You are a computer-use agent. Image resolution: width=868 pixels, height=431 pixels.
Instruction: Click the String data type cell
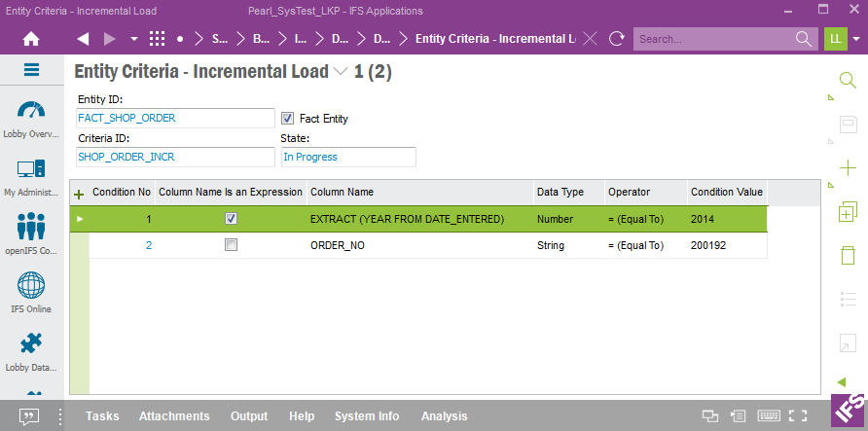point(569,245)
